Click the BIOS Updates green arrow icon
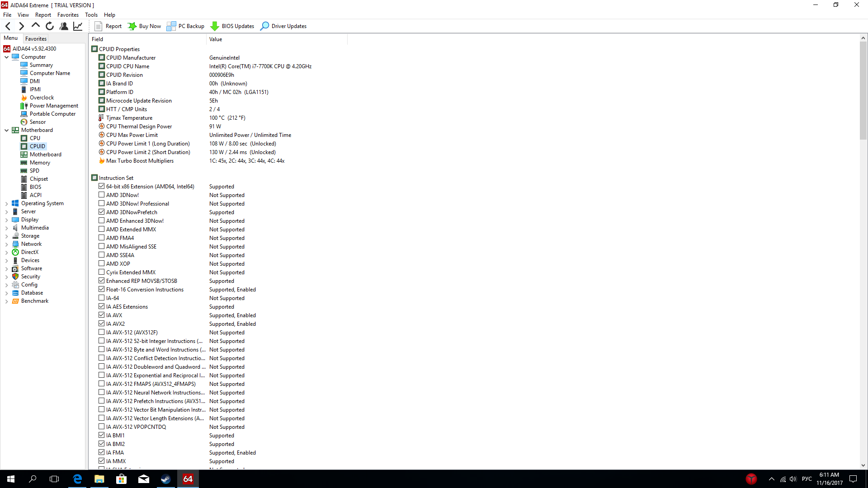 pyautogui.click(x=215, y=26)
